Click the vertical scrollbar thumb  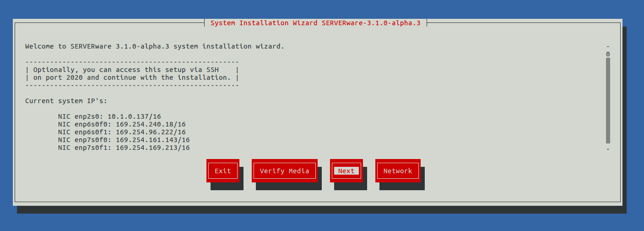tap(608, 100)
